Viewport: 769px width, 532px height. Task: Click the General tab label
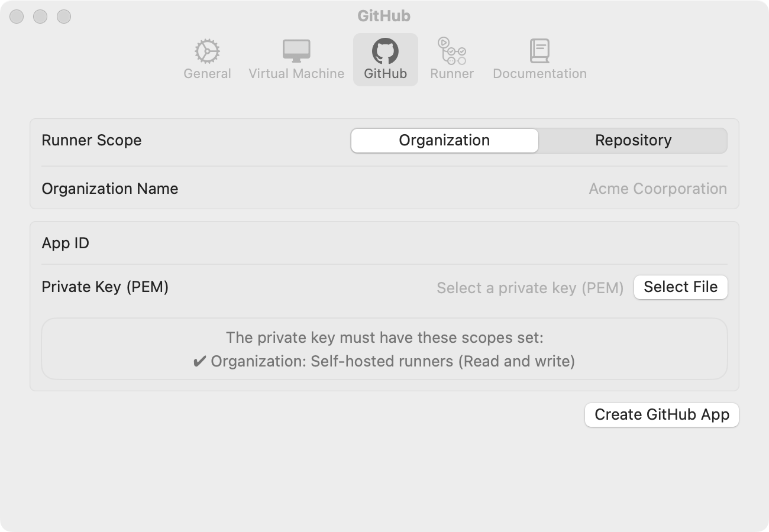click(x=207, y=74)
